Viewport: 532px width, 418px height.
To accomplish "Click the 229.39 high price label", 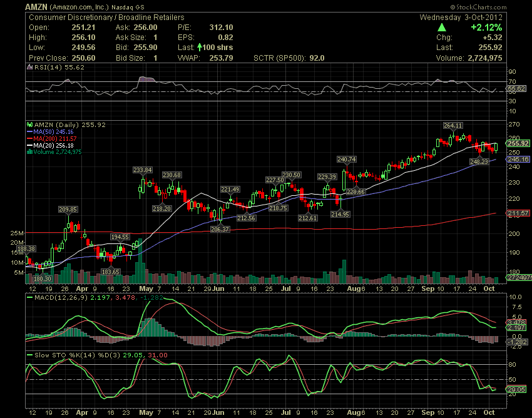I will [327, 176].
